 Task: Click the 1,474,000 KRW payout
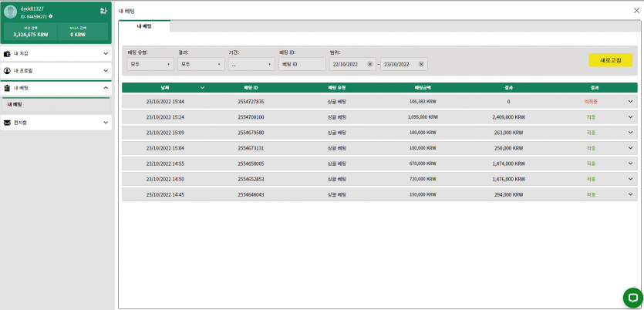pos(508,163)
